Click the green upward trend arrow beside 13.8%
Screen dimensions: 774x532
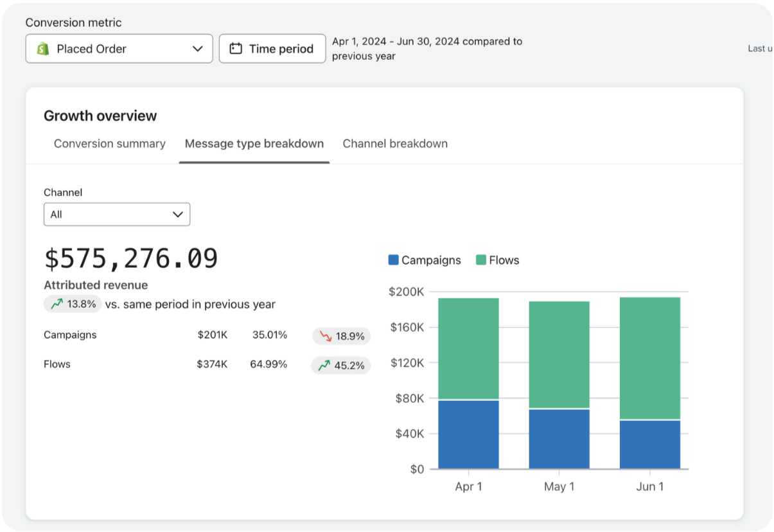[x=57, y=304]
